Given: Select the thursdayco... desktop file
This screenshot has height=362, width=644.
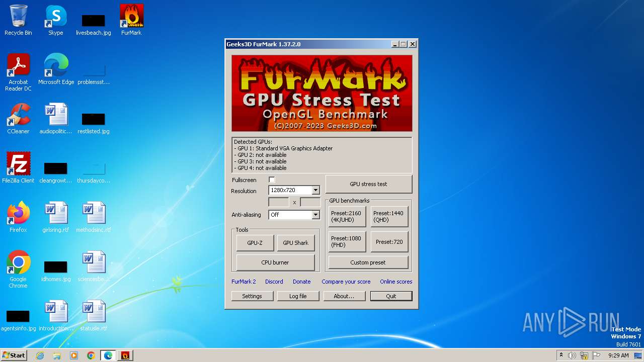Looking at the screenshot, I should coord(94,172).
